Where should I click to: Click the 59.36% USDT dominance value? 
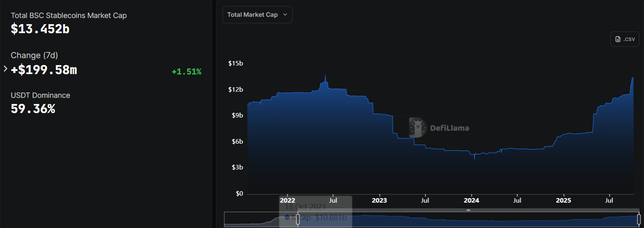click(x=33, y=109)
